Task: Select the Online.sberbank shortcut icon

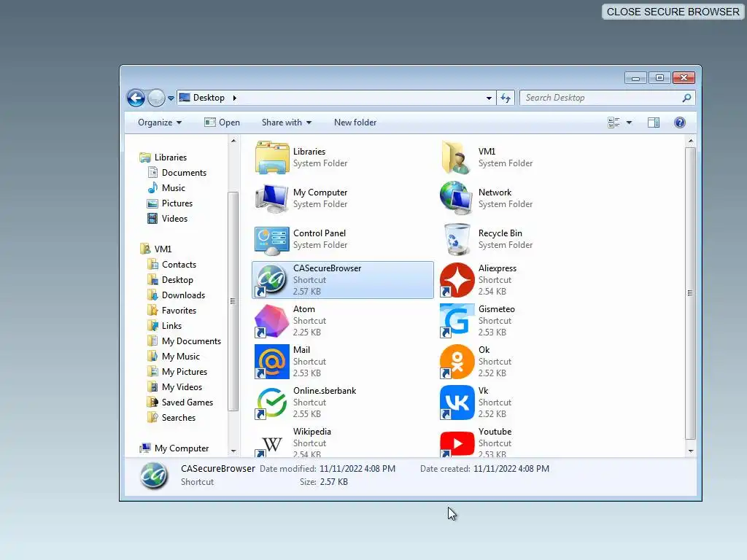Action: tap(271, 402)
